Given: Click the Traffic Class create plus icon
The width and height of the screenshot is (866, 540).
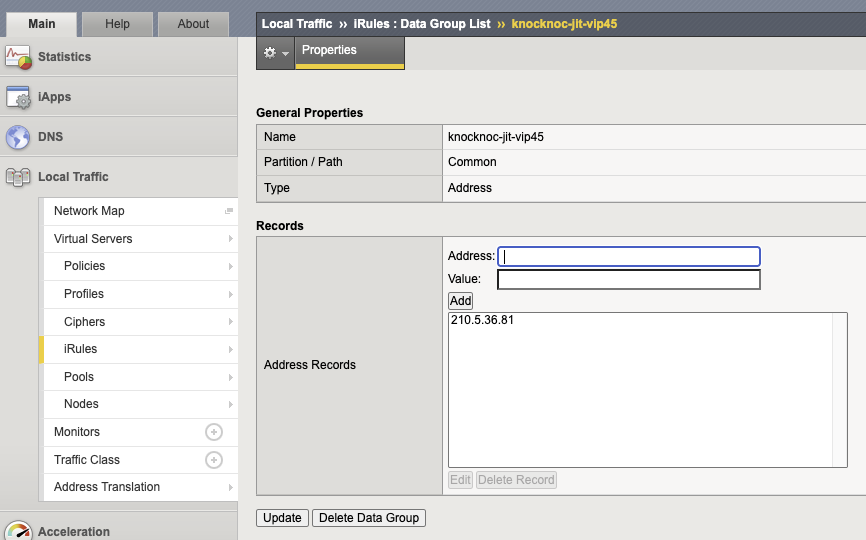Looking at the screenshot, I should coord(214,459).
